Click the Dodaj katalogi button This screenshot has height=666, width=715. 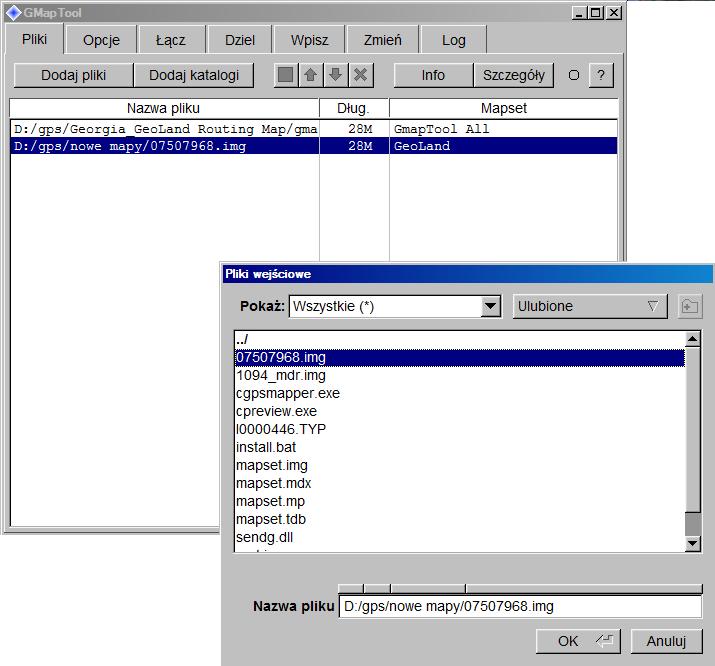[x=194, y=75]
